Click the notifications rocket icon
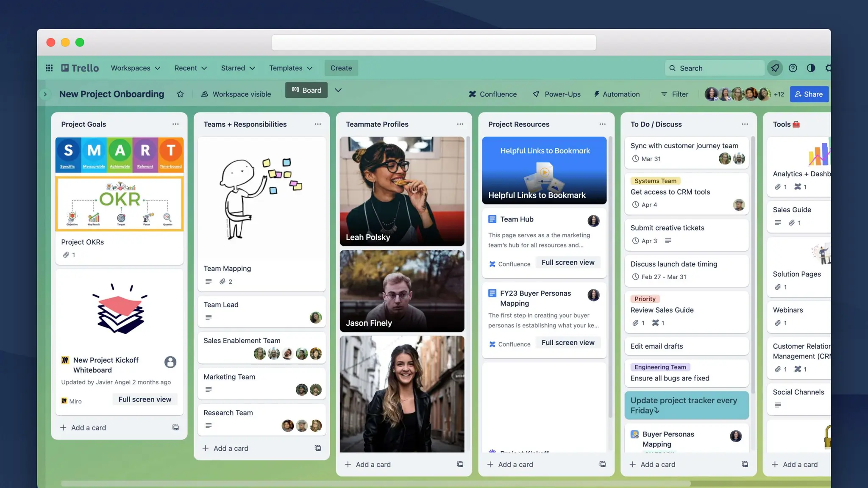The image size is (868, 488). point(775,68)
